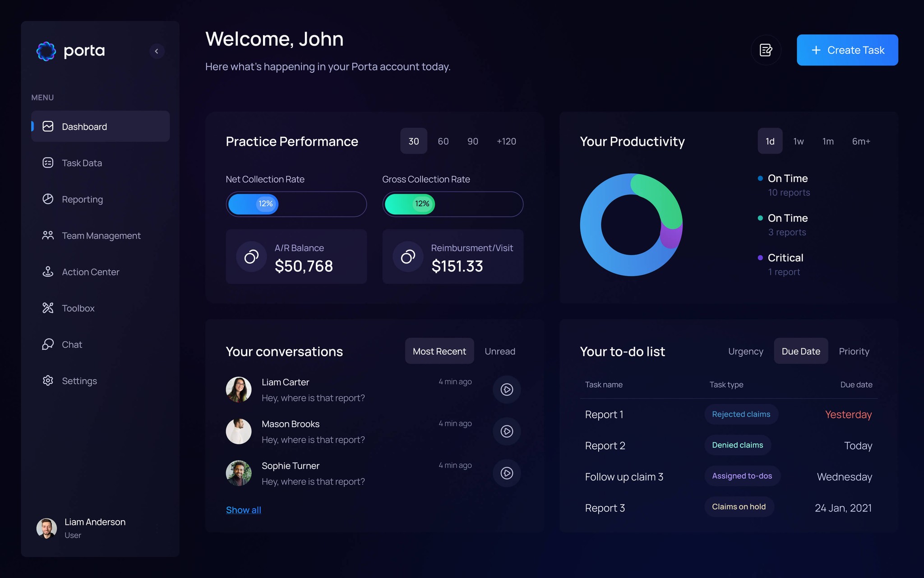Collapse the sidebar with the chevron

click(x=157, y=51)
